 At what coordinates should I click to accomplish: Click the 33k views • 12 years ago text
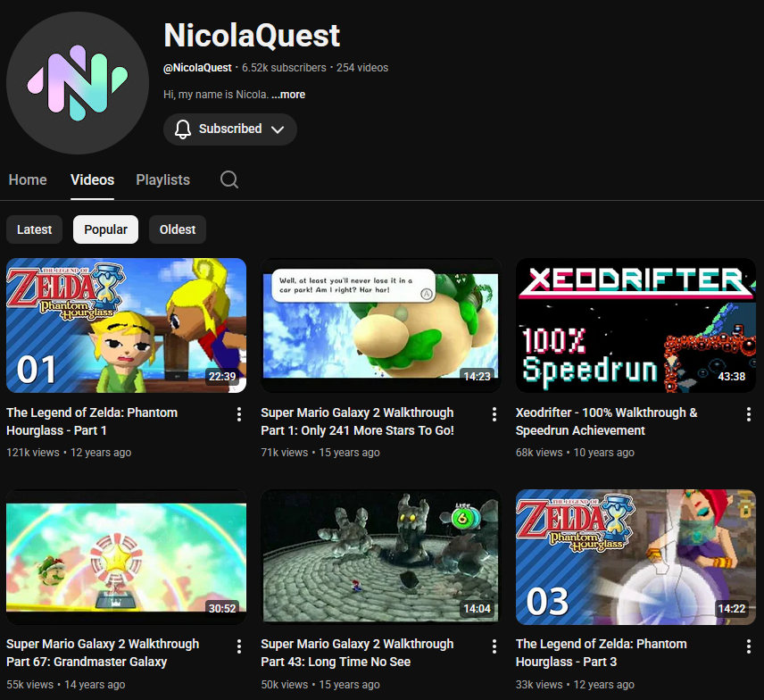575,685
